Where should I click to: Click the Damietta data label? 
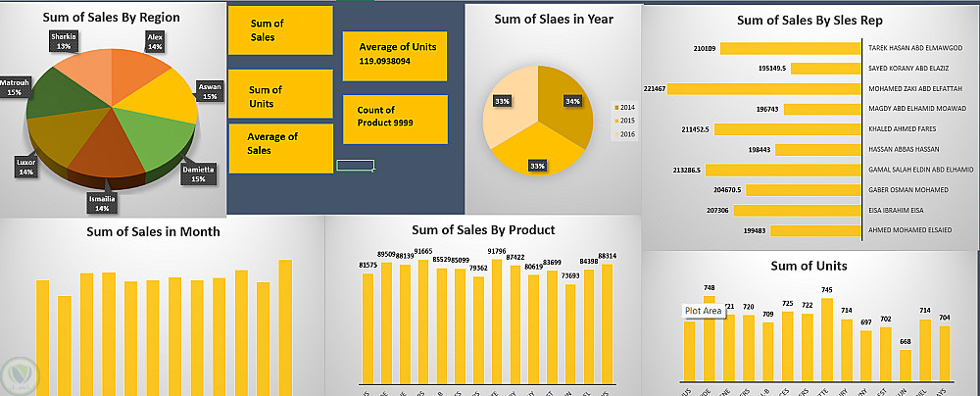200,173
